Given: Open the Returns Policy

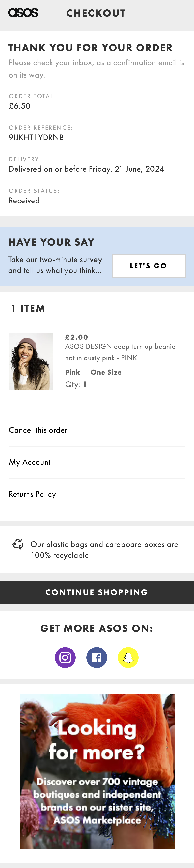Looking at the screenshot, I should [x=32, y=494].
